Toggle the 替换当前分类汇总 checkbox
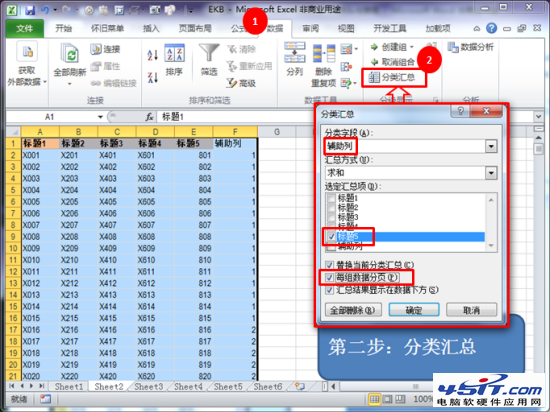Image resolution: width=550 pixels, height=412 pixels. tap(329, 265)
